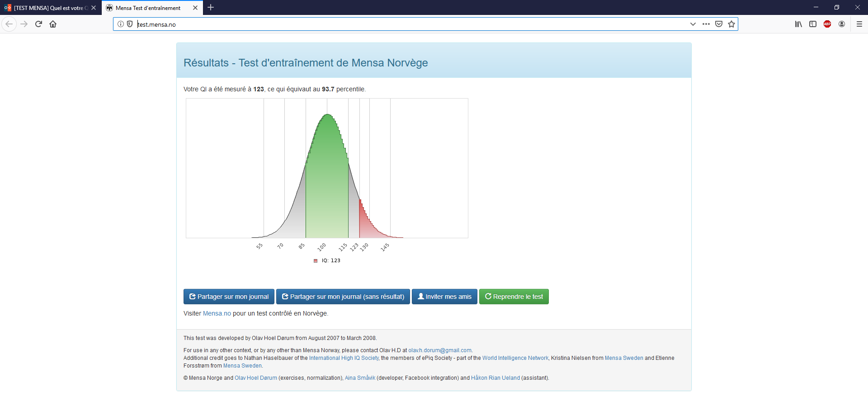Open the page actions three-dot menu
Image resolution: width=868 pixels, height=401 pixels.
tap(706, 24)
